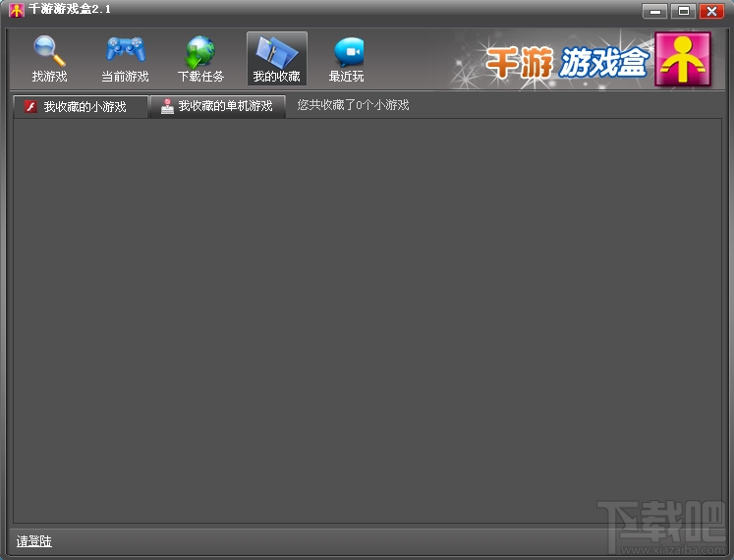Screen dimensions: 734x560
Task: Click the 请登陆 login link
Action: point(33,541)
